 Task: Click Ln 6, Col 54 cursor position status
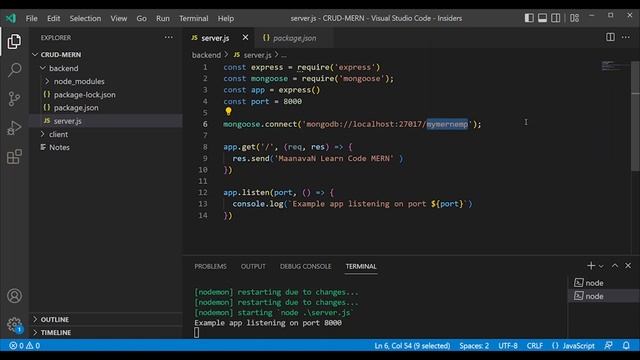click(412, 346)
